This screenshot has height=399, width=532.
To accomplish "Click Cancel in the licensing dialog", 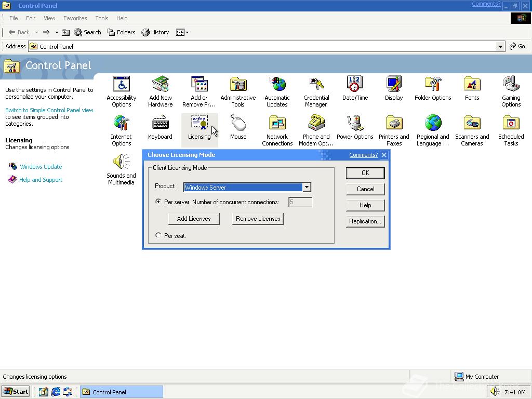I will pyautogui.click(x=365, y=189).
